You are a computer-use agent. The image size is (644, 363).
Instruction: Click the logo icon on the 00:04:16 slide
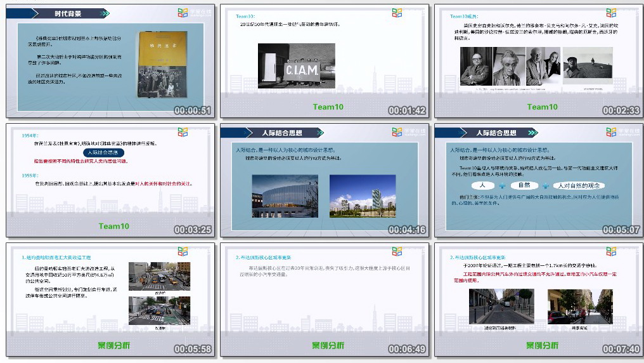tap(397, 132)
